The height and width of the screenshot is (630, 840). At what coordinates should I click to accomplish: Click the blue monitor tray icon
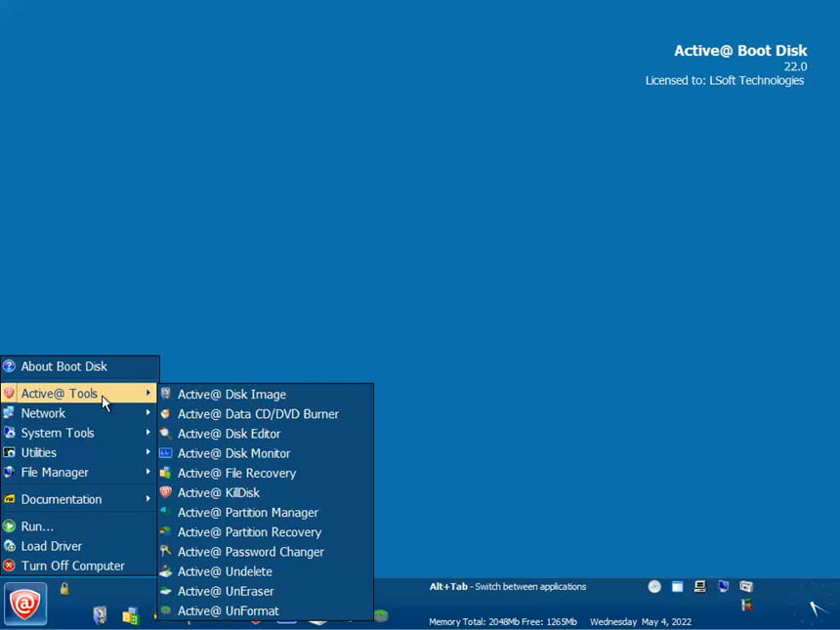(x=723, y=587)
